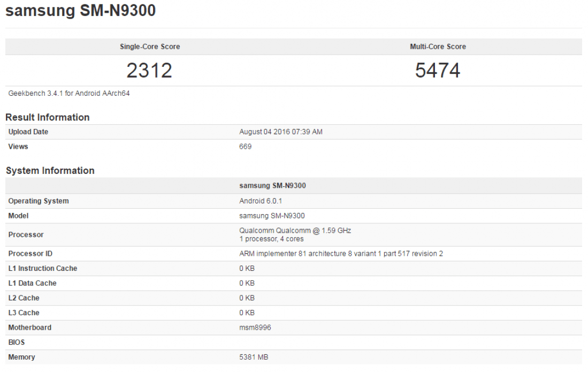Click the System Information section heading
This screenshot has width=588, height=372.
pyautogui.click(x=50, y=171)
